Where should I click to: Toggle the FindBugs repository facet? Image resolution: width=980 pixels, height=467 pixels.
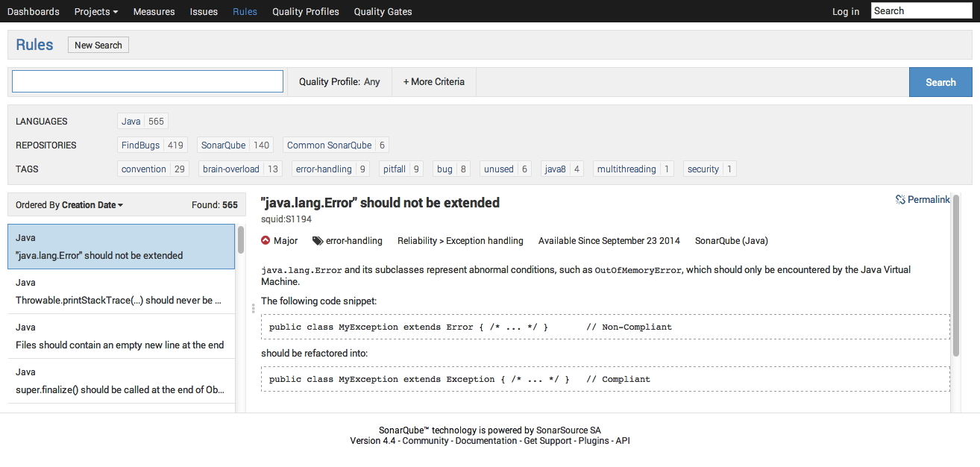pos(152,145)
